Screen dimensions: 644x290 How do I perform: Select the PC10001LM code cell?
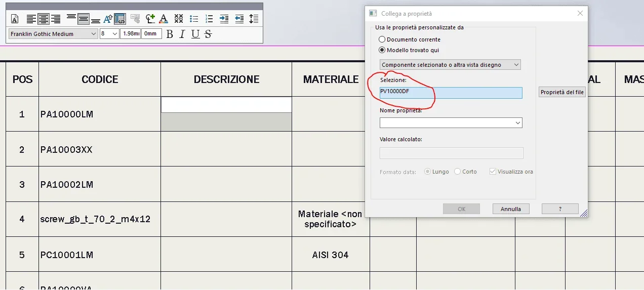100,254
